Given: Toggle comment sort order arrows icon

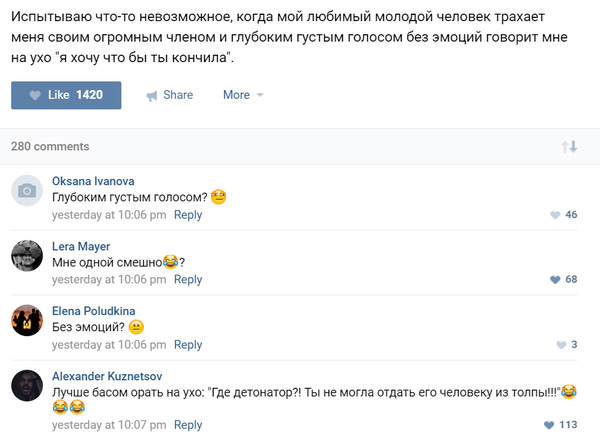Looking at the screenshot, I should [569, 147].
